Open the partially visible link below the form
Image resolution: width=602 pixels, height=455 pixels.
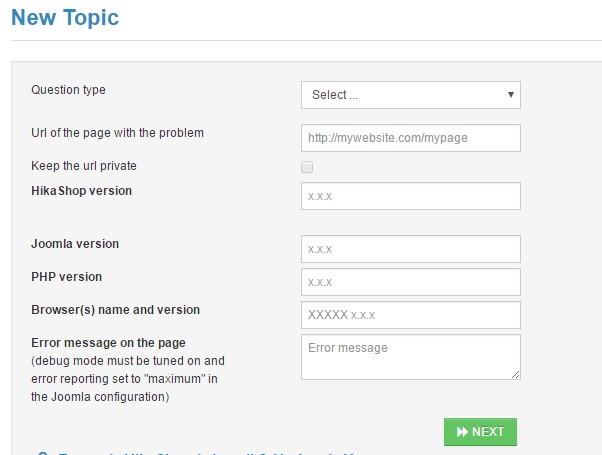pyautogui.click(x=200, y=452)
